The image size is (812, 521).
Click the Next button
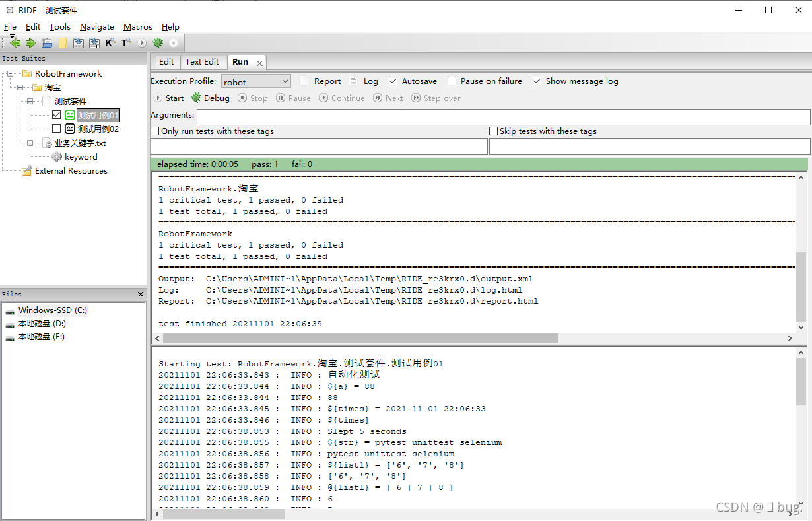[x=388, y=98]
